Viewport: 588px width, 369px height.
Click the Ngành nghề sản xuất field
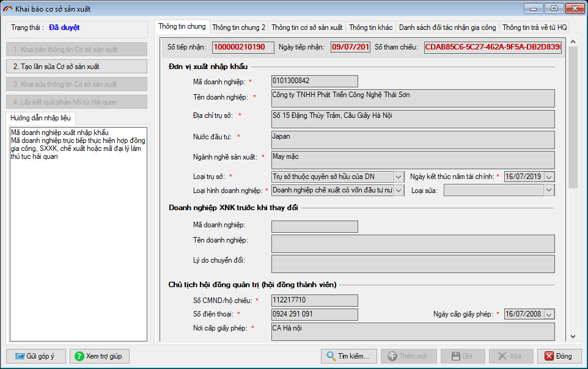413,159
